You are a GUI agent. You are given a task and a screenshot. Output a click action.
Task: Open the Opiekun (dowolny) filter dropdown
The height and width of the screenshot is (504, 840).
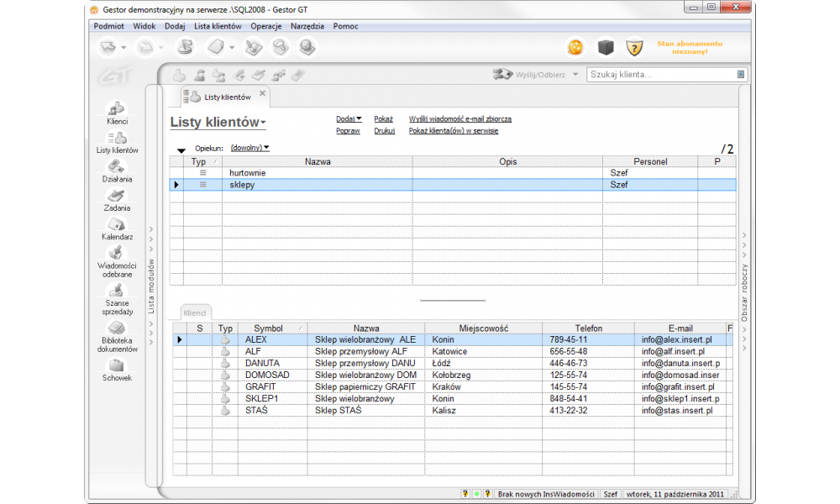tap(249, 148)
